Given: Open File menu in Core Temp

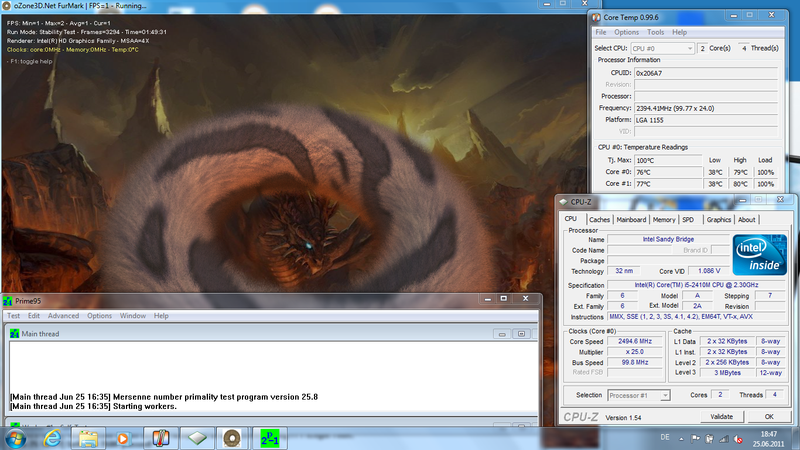Looking at the screenshot, I should [601, 32].
